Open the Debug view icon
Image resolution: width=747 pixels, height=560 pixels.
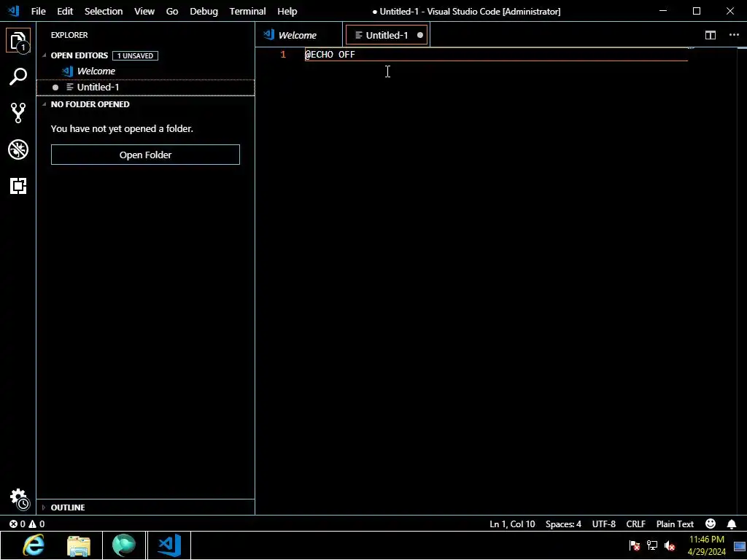[18, 149]
